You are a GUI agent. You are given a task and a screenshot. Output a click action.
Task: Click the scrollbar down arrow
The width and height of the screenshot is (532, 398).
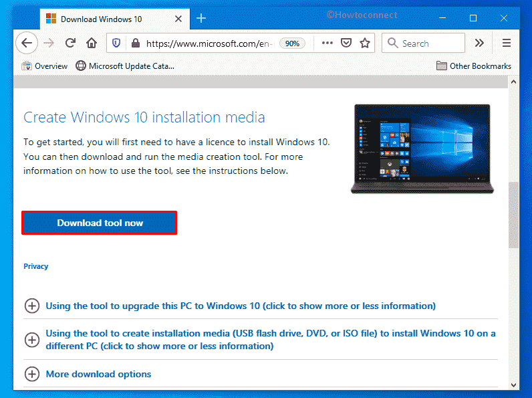[x=513, y=385]
